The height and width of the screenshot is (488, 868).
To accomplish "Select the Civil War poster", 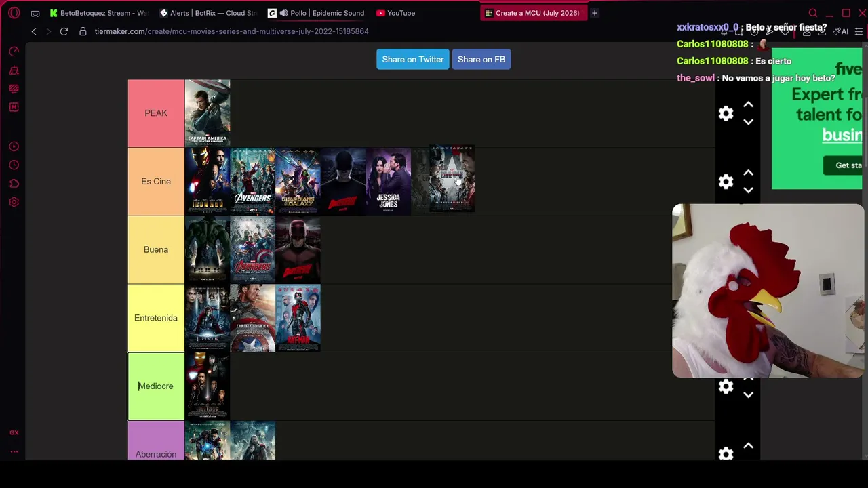I will coord(452,178).
